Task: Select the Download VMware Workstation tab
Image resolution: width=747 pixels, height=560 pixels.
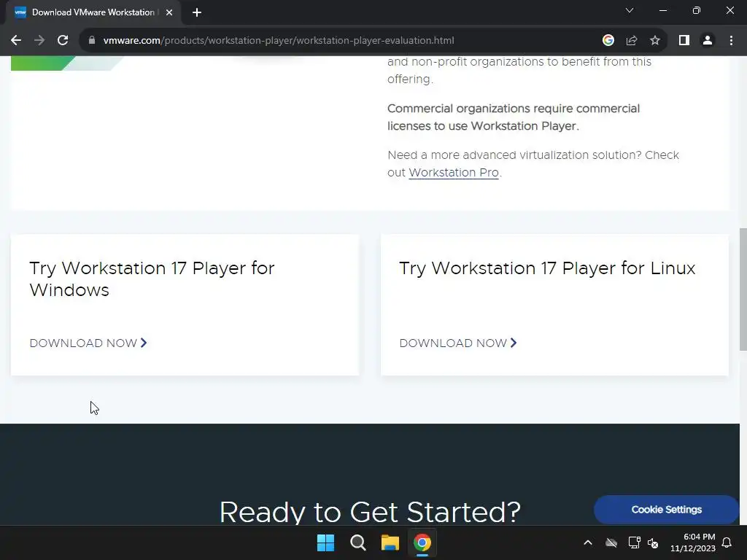Action: click(93, 12)
